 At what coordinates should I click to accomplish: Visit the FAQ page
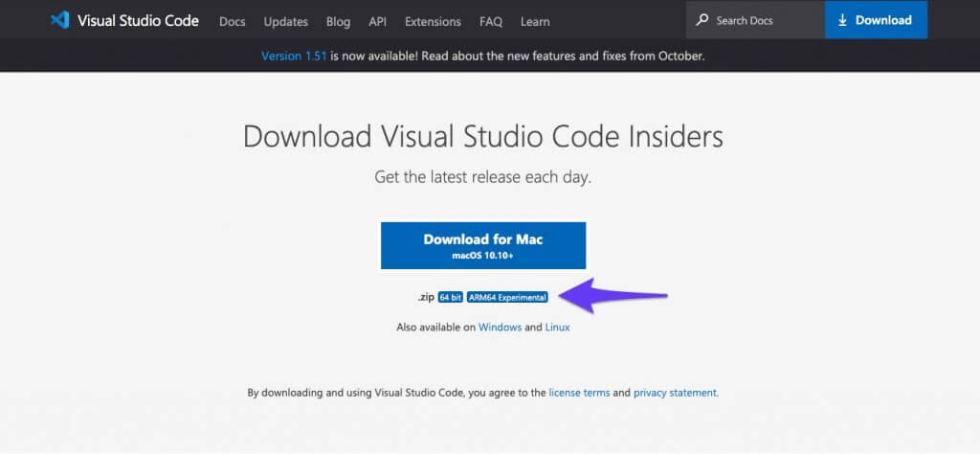click(491, 21)
